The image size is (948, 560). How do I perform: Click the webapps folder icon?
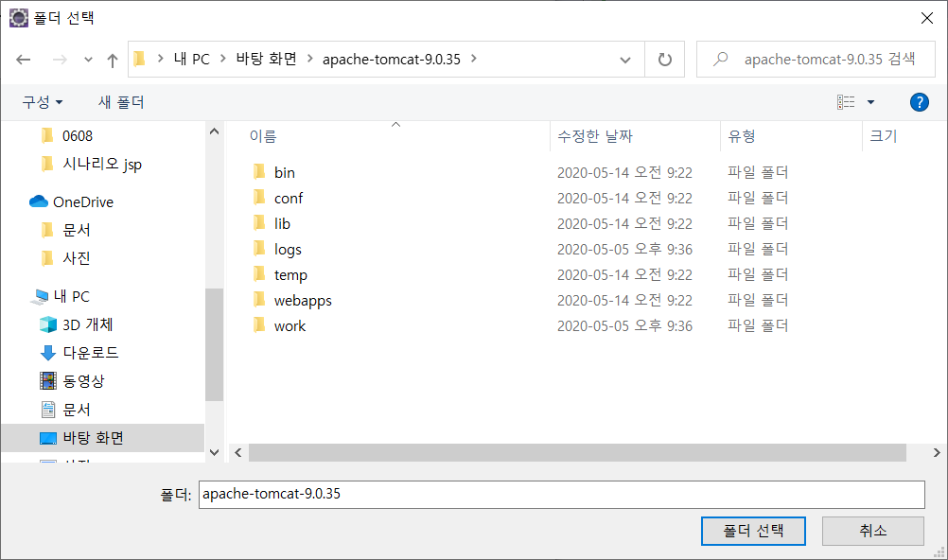(x=259, y=299)
